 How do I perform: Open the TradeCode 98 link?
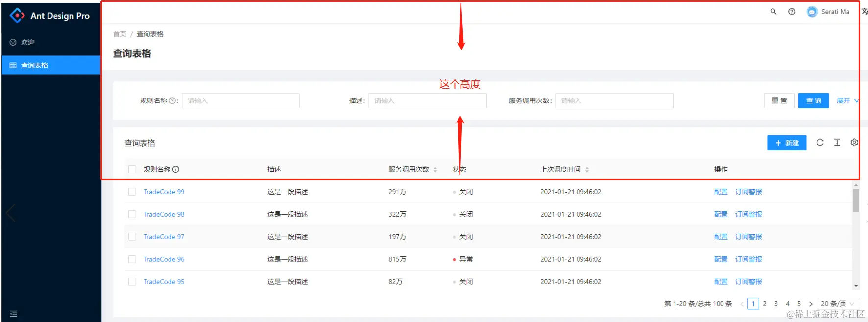click(164, 214)
